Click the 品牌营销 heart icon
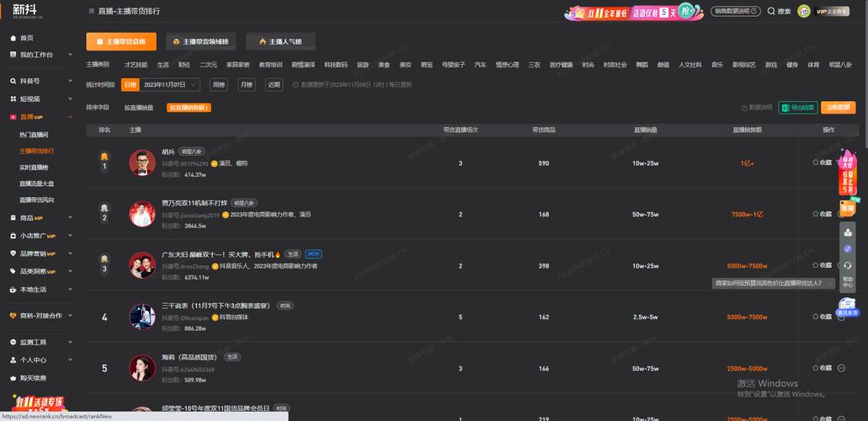Image resolution: width=868 pixels, height=421 pixels. point(13,253)
